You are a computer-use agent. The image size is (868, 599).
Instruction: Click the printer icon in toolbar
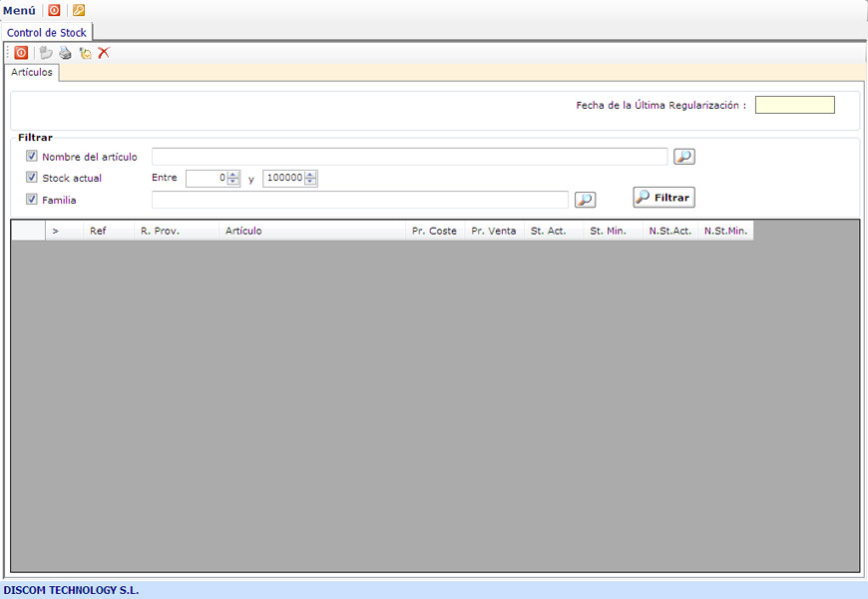click(65, 53)
